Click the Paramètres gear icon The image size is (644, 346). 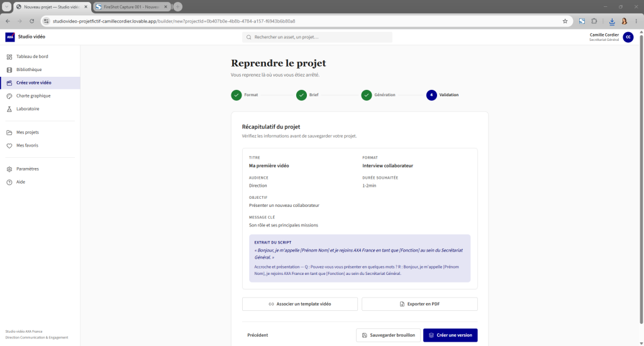9,169
